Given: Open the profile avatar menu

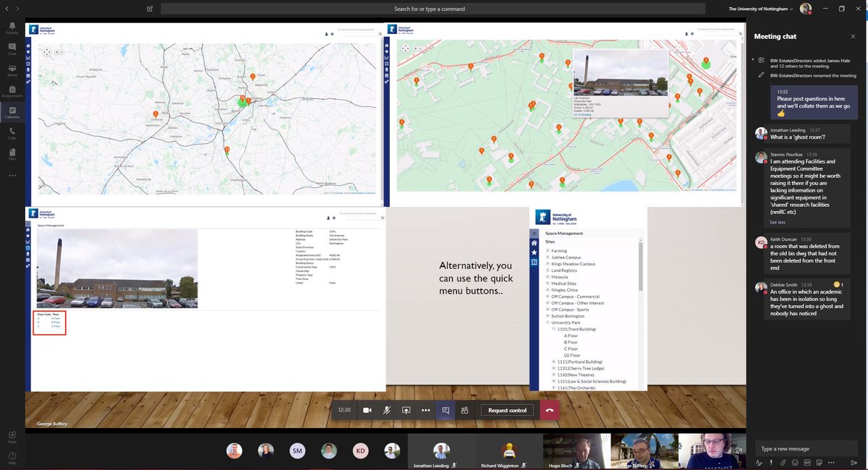Looking at the screenshot, I should 805,9.
